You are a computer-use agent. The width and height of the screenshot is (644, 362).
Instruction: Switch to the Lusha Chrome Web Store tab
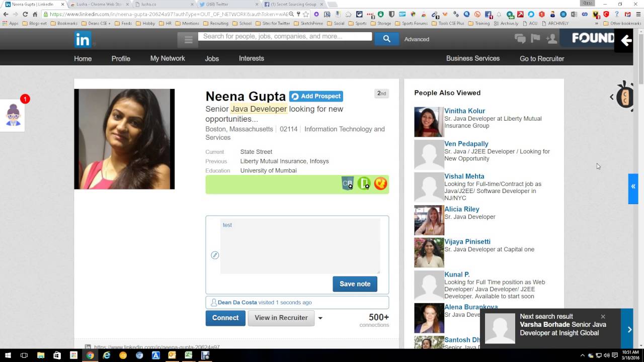click(98, 4)
